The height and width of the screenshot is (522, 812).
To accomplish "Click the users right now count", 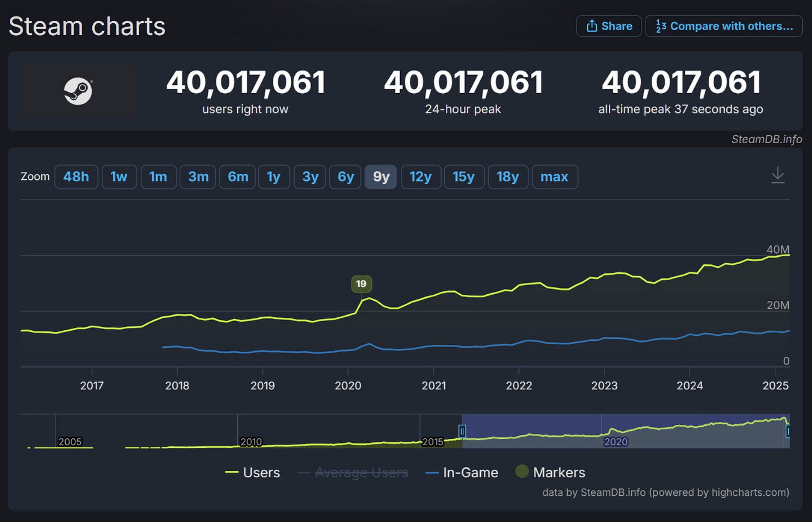I will (x=245, y=82).
